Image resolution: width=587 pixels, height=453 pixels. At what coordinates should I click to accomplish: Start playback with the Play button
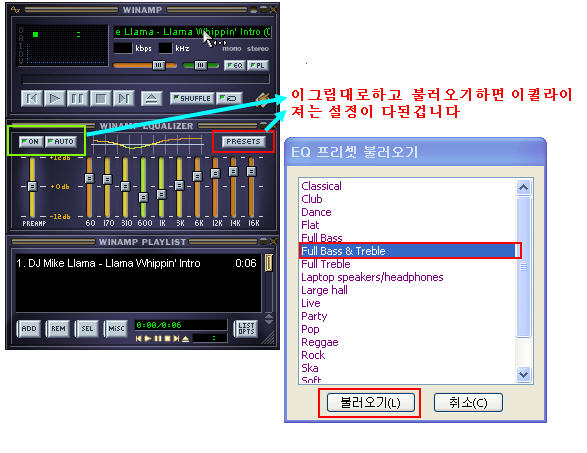pos(55,98)
